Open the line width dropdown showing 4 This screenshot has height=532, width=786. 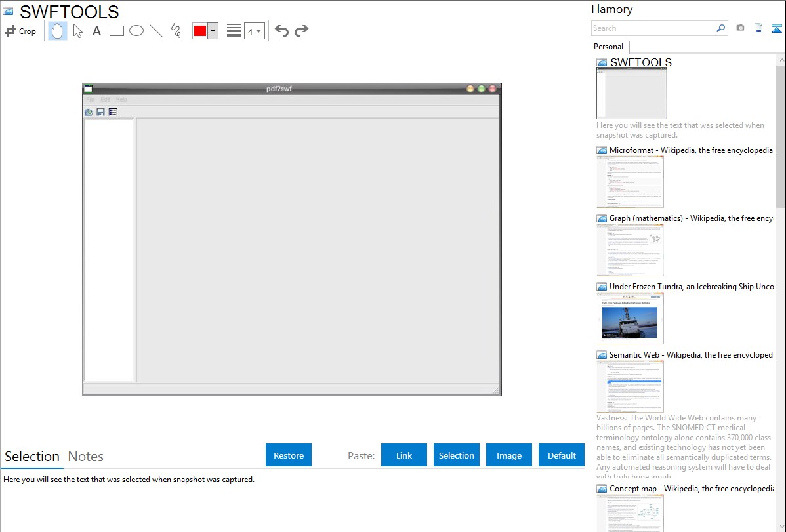tap(255, 31)
